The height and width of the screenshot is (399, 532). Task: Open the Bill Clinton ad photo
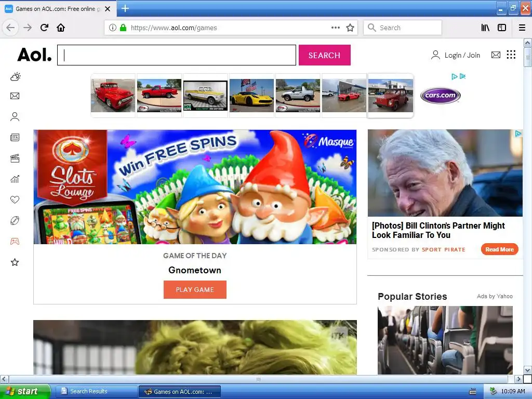[x=445, y=173]
